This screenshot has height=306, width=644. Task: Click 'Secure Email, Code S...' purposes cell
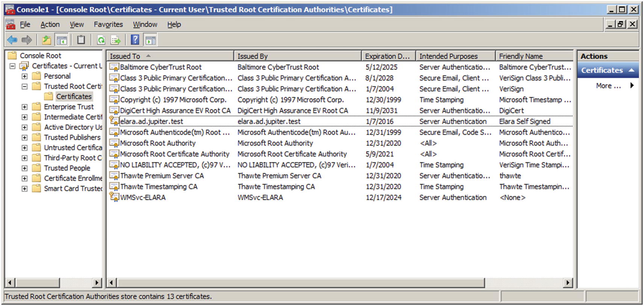click(x=455, y=132)
